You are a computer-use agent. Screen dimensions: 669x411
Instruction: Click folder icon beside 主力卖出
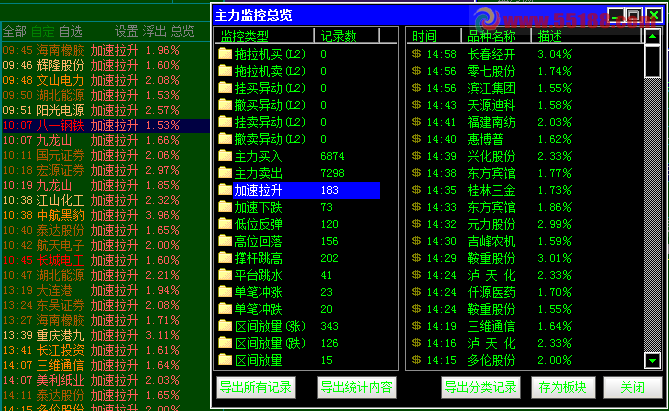(225, 173)
